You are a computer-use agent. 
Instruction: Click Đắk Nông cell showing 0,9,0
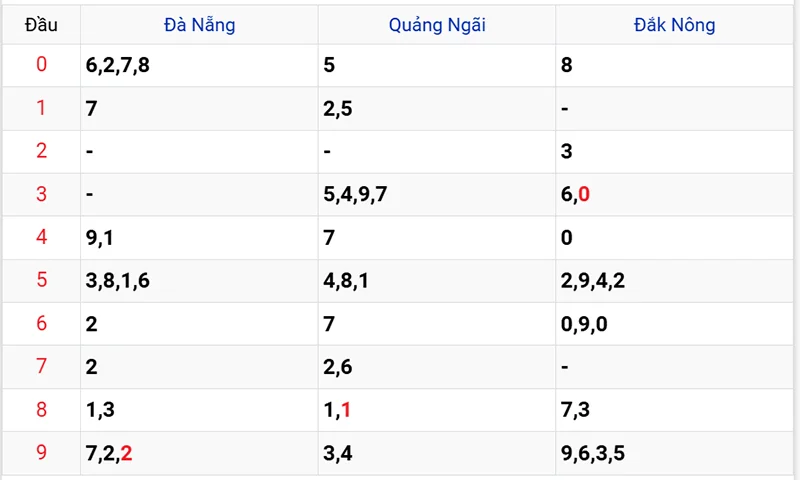point(584,324)
